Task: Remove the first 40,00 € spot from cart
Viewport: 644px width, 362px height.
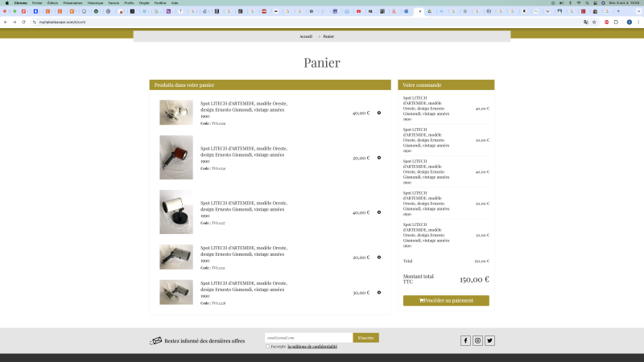Action: coord(379,113)
